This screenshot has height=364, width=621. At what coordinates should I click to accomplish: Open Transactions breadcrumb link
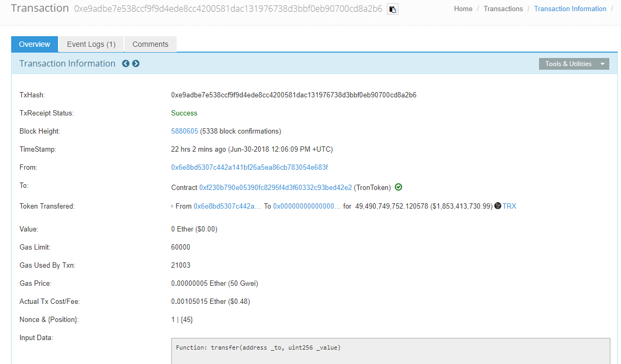pos(503,9)
